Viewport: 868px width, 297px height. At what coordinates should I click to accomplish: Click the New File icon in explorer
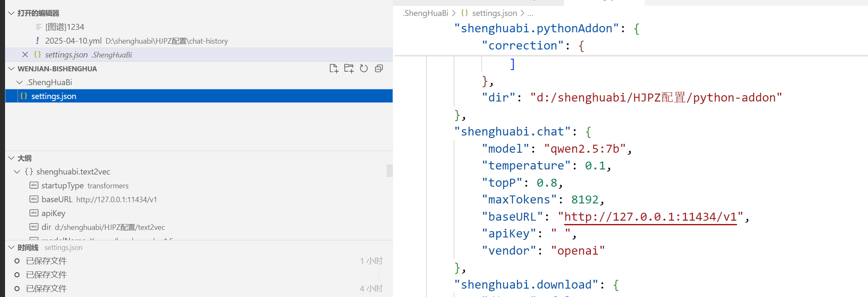point(333,69)
